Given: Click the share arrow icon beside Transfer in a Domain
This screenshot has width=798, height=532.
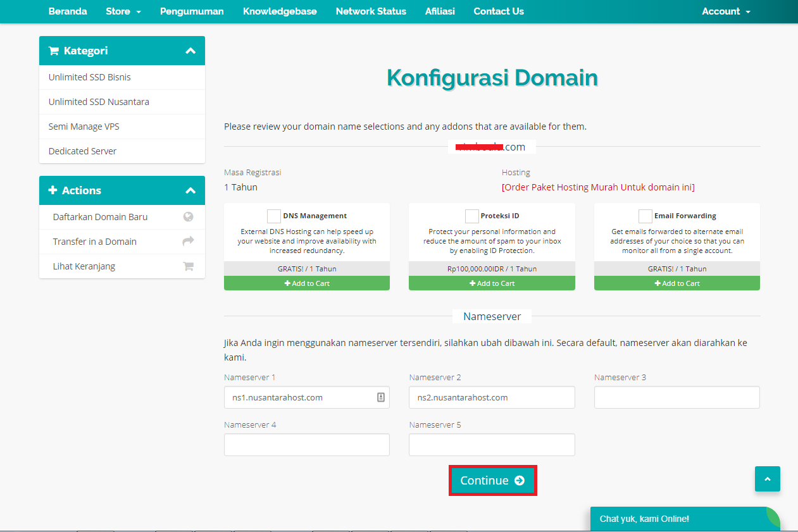Looking at the screenshot, I should tap(188, 242).
